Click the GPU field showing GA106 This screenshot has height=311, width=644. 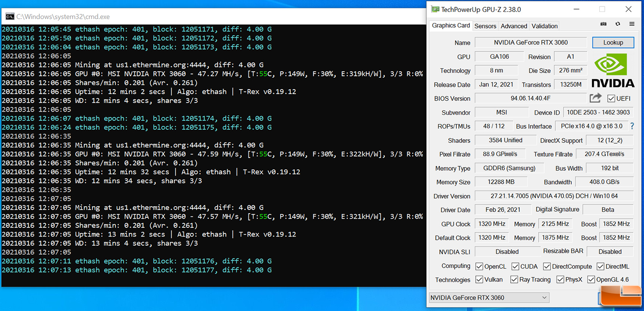(x=499, y=57)
